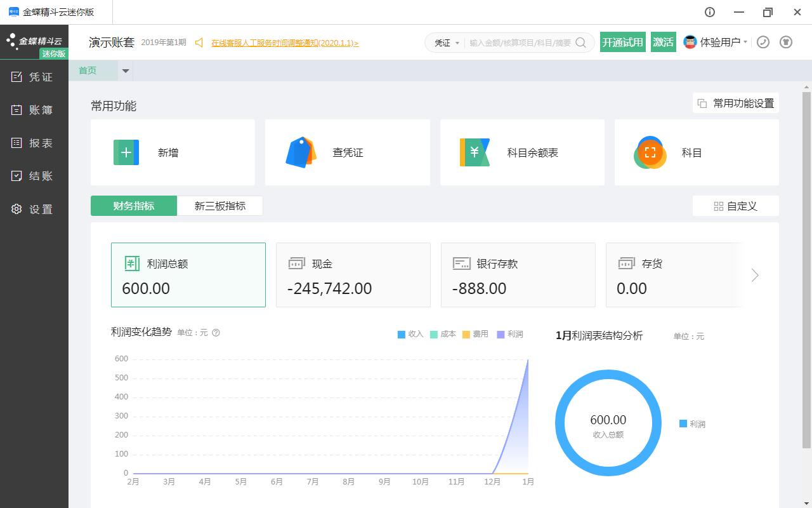Click the 科目 accounts icon

point(650,152)
